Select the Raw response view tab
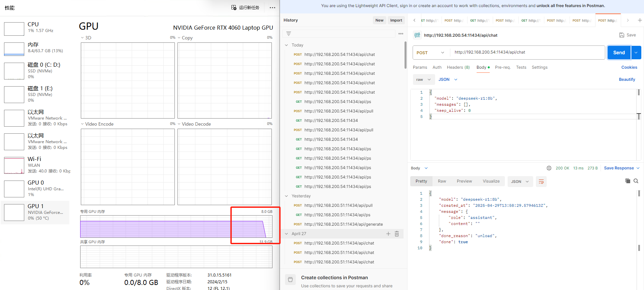Viewport: 644px width, 290px height. tap(442, 181)
